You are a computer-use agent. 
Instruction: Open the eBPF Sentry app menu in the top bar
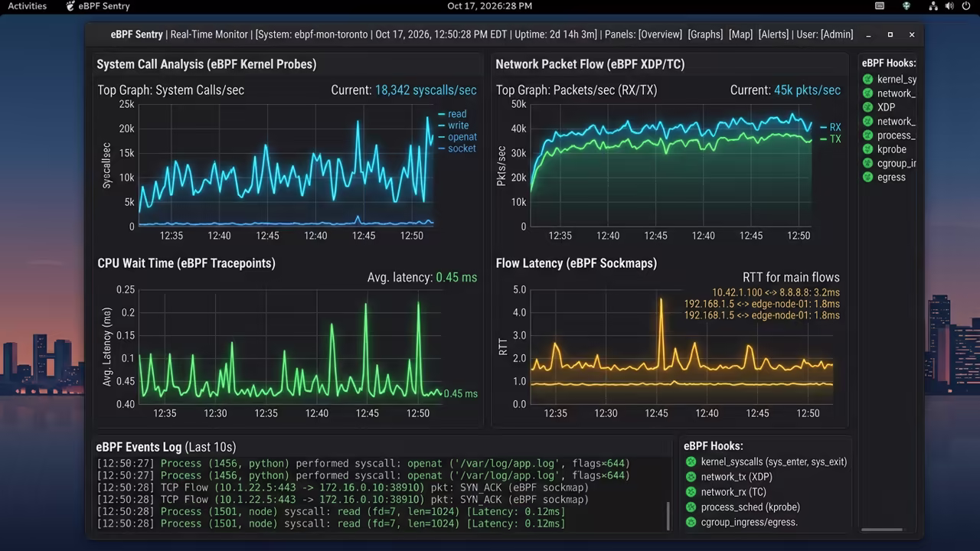click(x=98, y=6)
